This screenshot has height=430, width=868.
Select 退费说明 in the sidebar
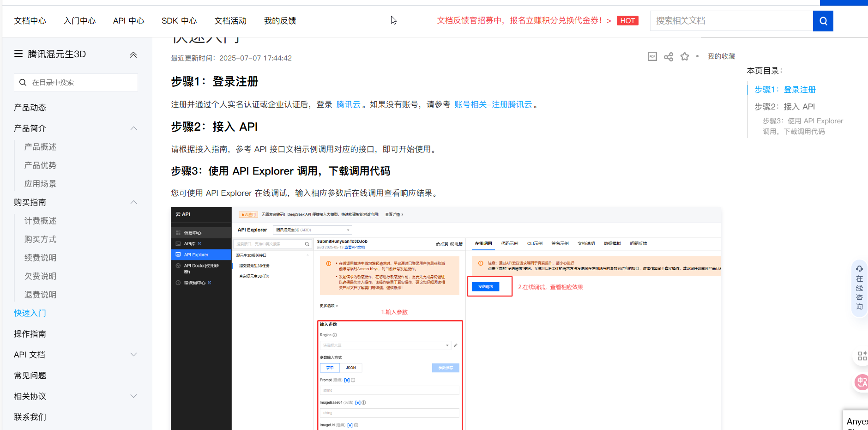tap(40, 295)
